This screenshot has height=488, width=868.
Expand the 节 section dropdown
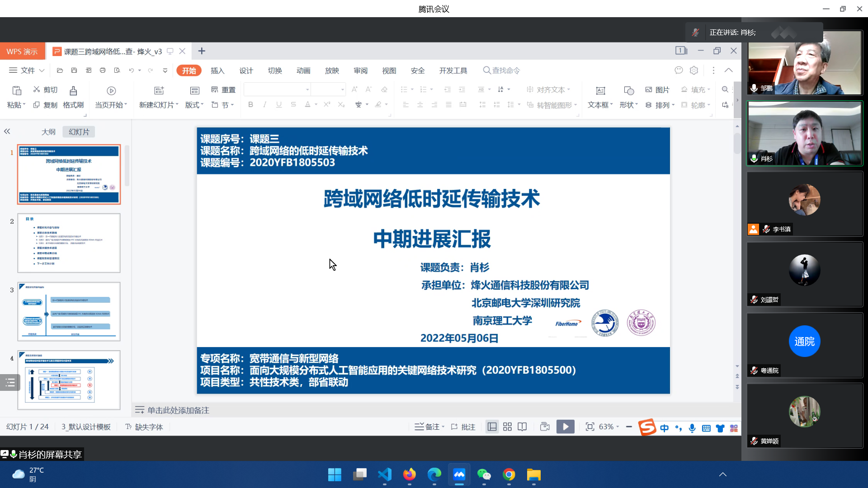click(x=223, y=105)
